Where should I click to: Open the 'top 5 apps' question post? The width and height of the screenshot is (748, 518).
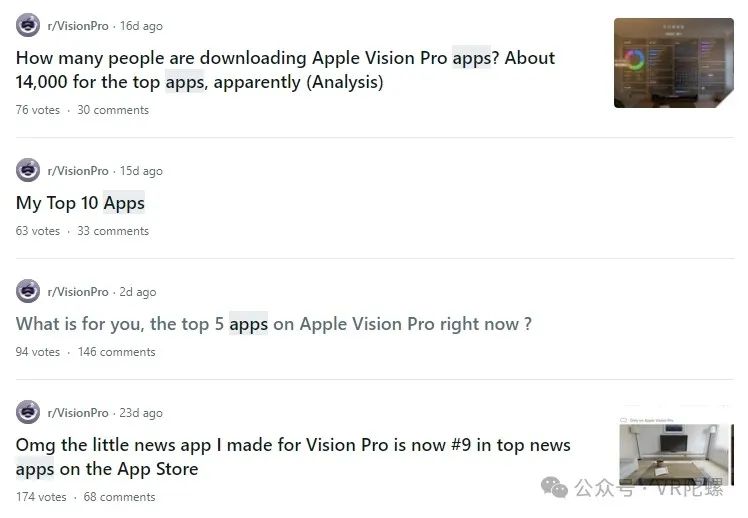coord(273,324)
